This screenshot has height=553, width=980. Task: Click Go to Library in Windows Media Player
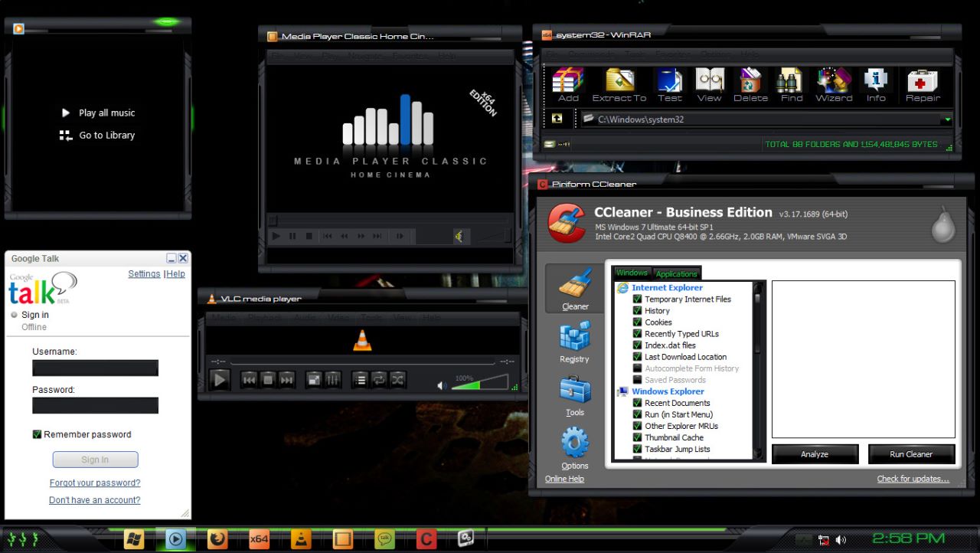tap(98, 135)
